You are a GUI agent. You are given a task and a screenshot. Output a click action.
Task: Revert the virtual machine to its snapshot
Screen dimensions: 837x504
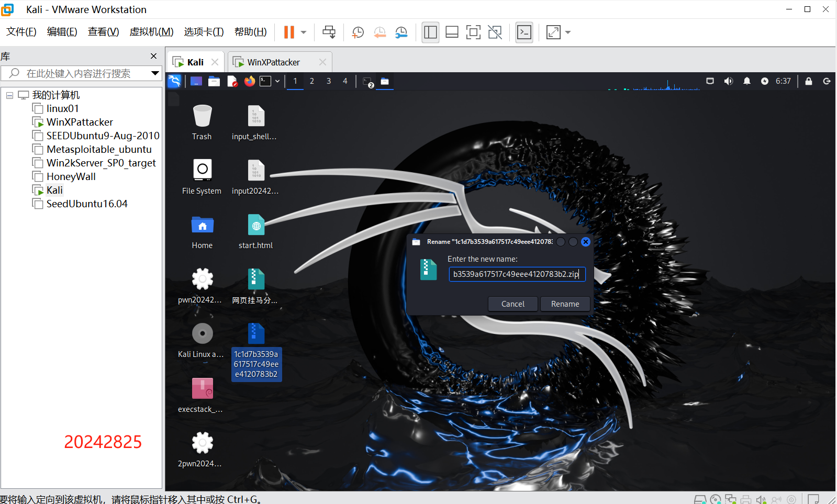click(x=380, y=32)
